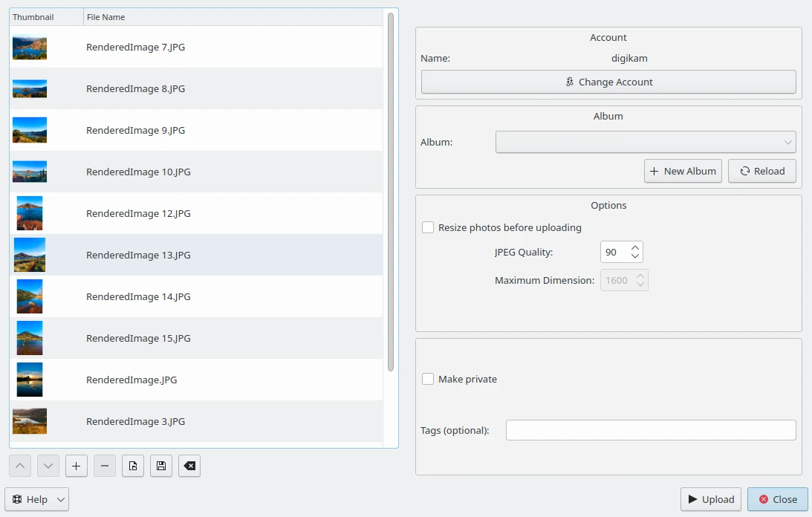This screenshot has width=812, height=517.
Task: Click the load list document icon
Action: pyautogui.click(x=133, y=466)
